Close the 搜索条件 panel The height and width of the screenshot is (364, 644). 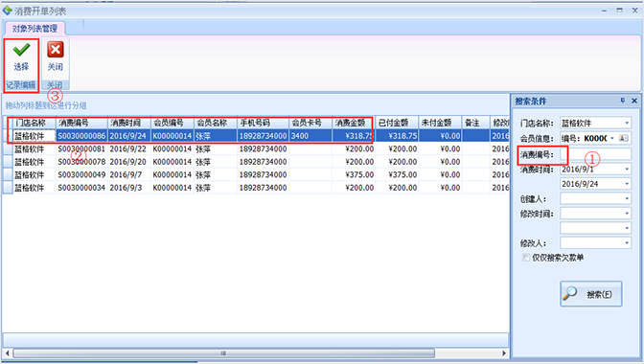pyautogui.click(x=634, y=101)
